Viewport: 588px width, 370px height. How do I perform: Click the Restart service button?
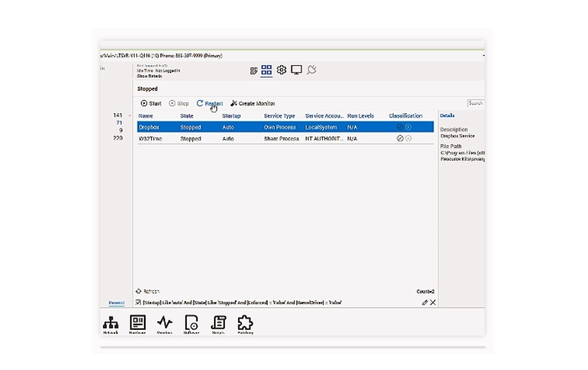209,103
